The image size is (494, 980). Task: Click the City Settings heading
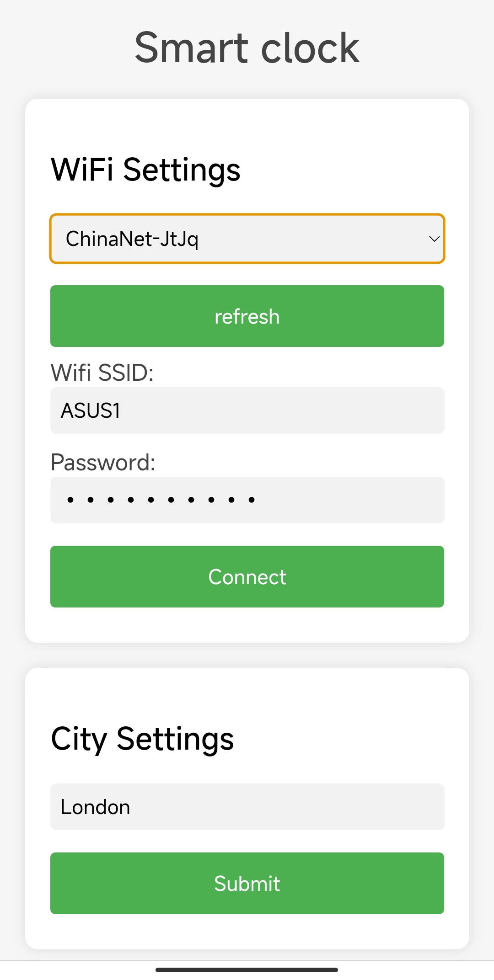pyautogui.click(x=142, y=739)
